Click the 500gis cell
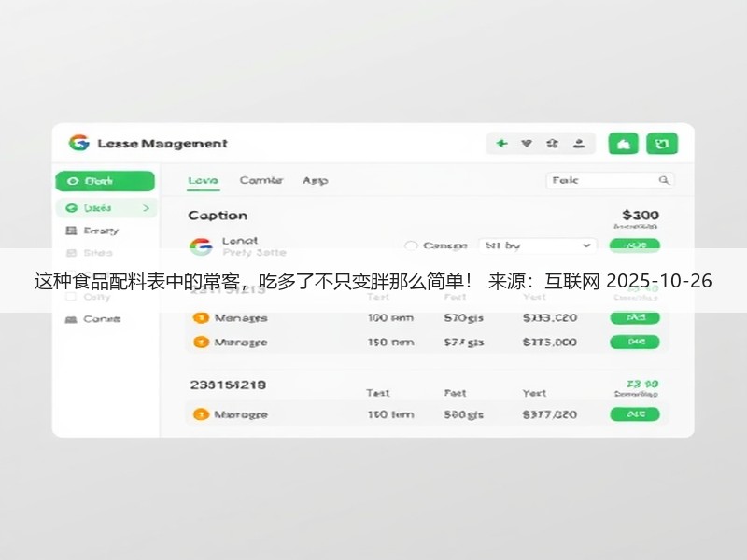 tap(463, 414)
